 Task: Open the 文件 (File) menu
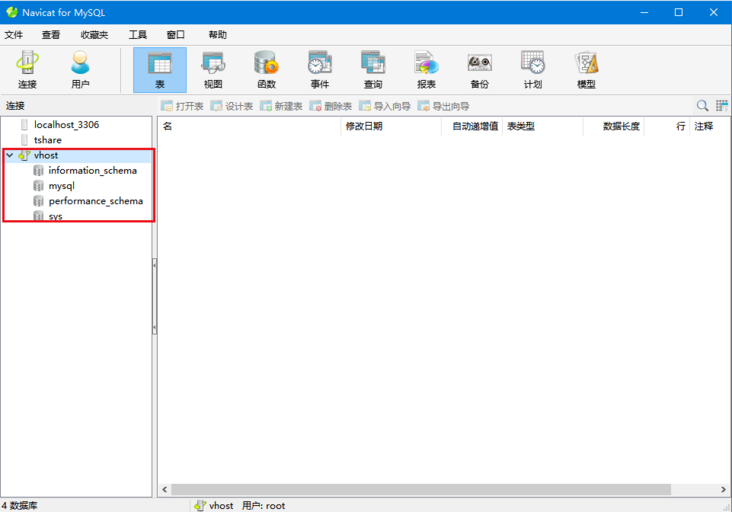14,35
